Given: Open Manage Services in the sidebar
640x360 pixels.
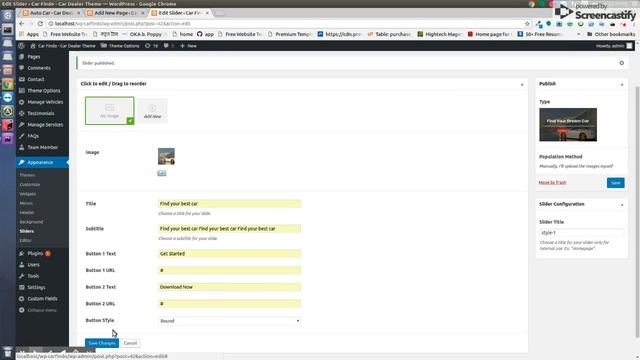Looking at the screenshot, I should 45,124.
